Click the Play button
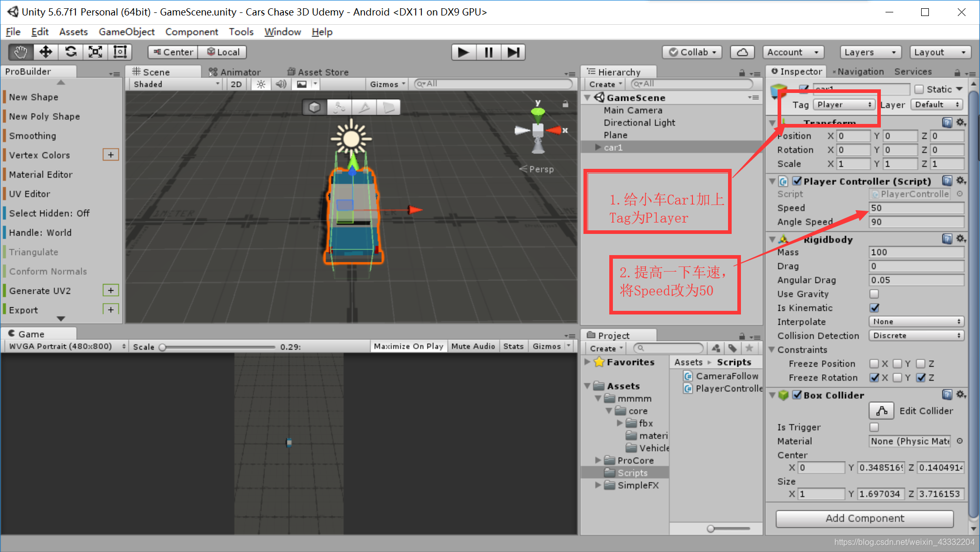This screenshot has height=552, width=980. point(463,52)
